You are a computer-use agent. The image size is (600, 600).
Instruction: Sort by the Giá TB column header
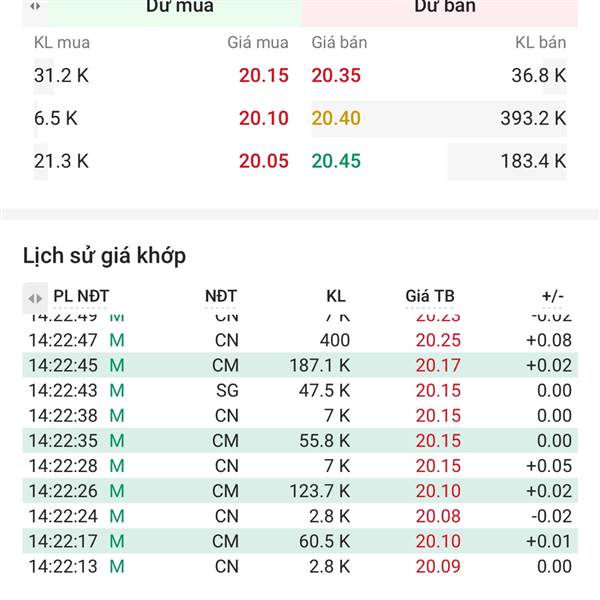point(430,296)
